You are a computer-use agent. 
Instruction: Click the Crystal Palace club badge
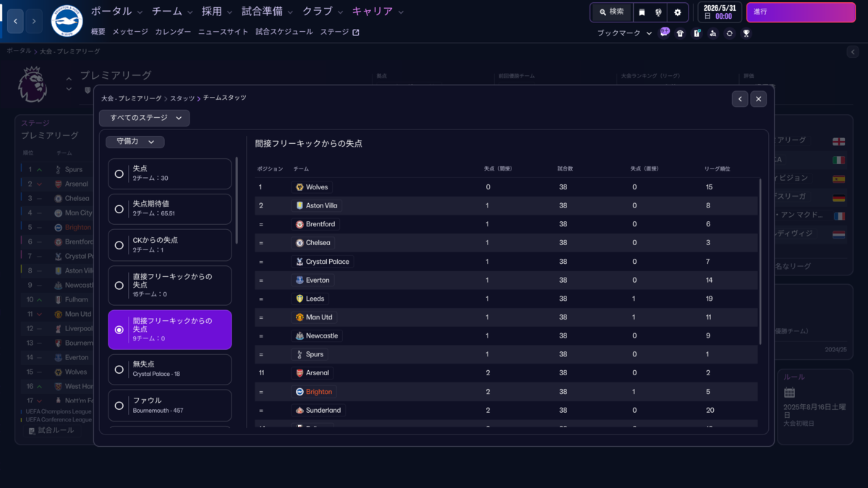click(299, 261)
